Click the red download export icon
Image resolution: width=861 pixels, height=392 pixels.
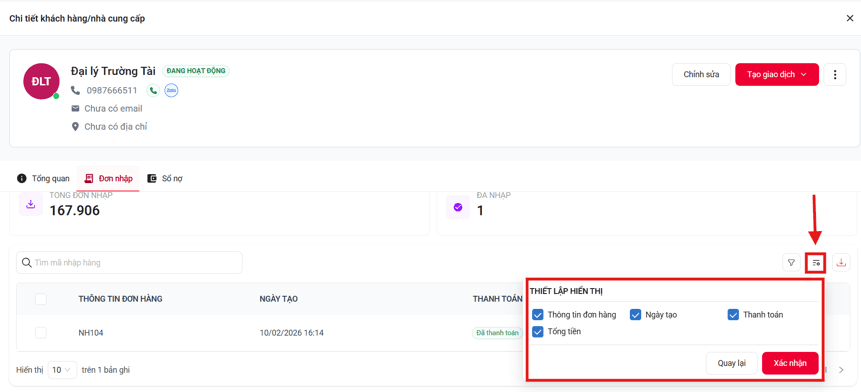pyautogui.click(x=841, y=263)
